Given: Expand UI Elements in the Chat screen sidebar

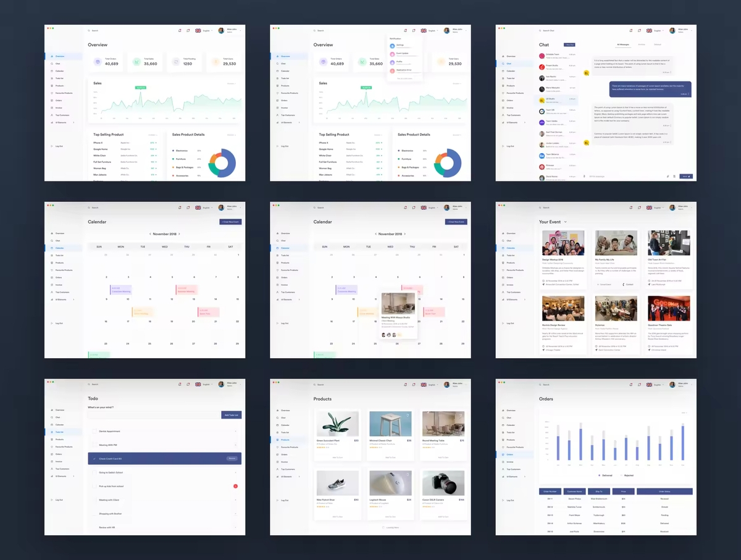Looking at the screenshot, I should (x=525, y=122).
